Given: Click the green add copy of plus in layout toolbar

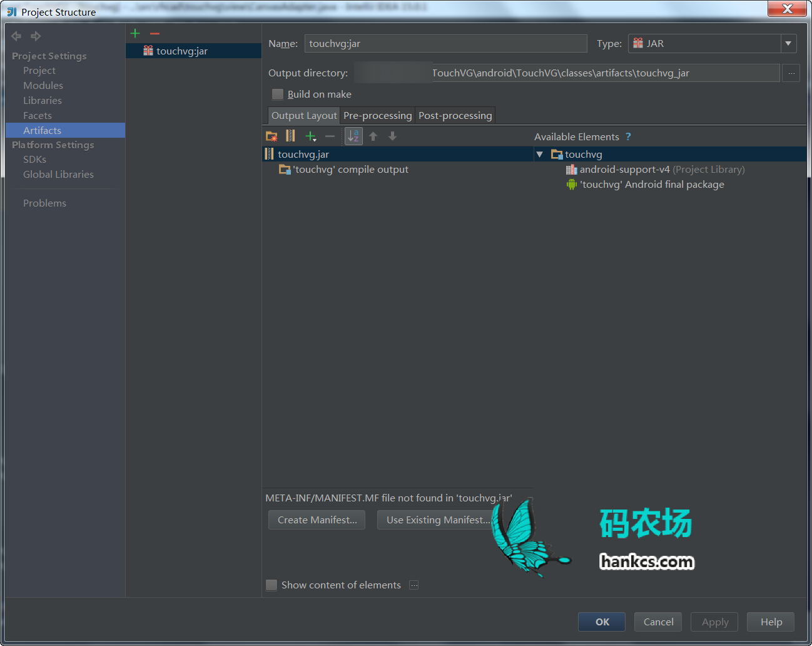Looking at the screenshot, I should point(310,136).
